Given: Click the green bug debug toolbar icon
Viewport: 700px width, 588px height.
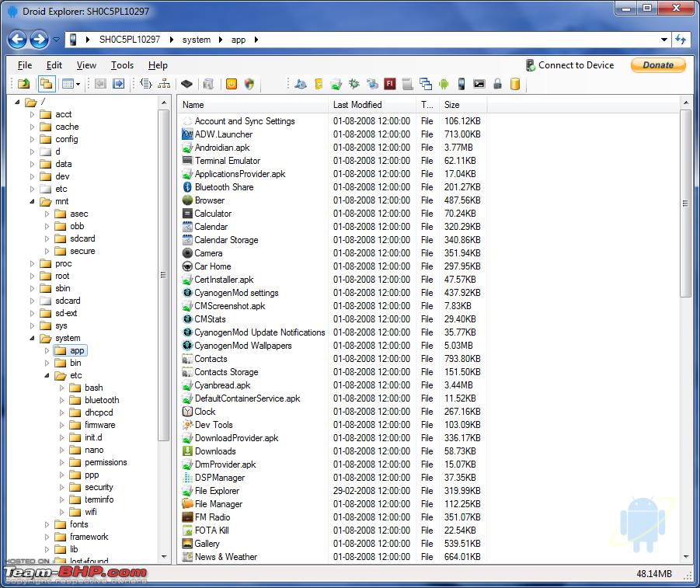Looking at the screenshot, I should click(x=354, y=83).
